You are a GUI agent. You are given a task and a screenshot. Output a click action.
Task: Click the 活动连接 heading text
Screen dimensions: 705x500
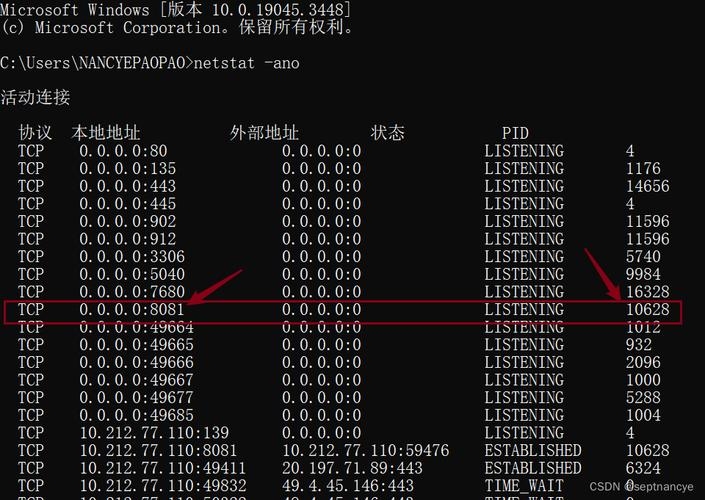(35, 98)
